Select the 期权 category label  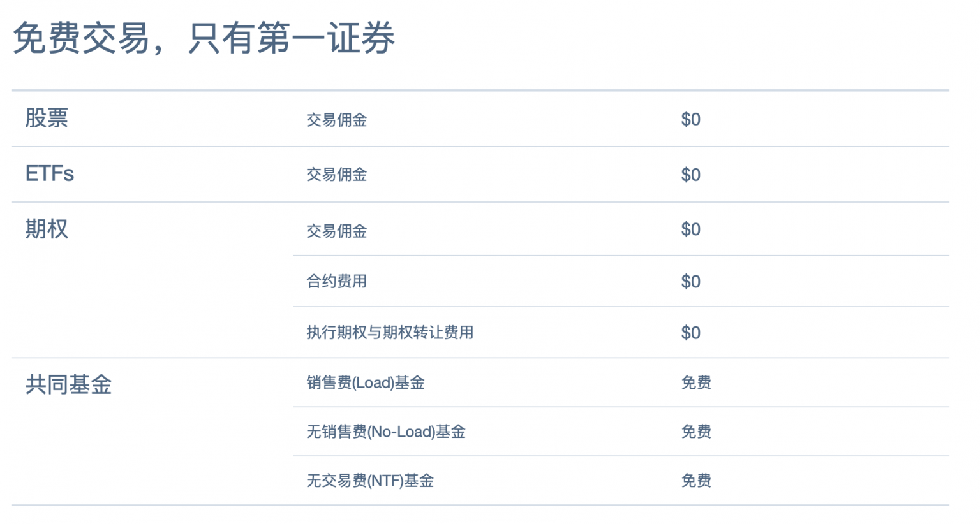click(47, 229)
